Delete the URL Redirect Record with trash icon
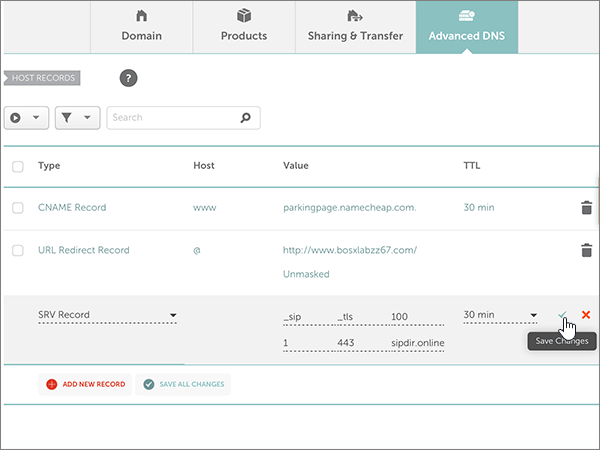 pyautogui.click(x=586, y=250)
